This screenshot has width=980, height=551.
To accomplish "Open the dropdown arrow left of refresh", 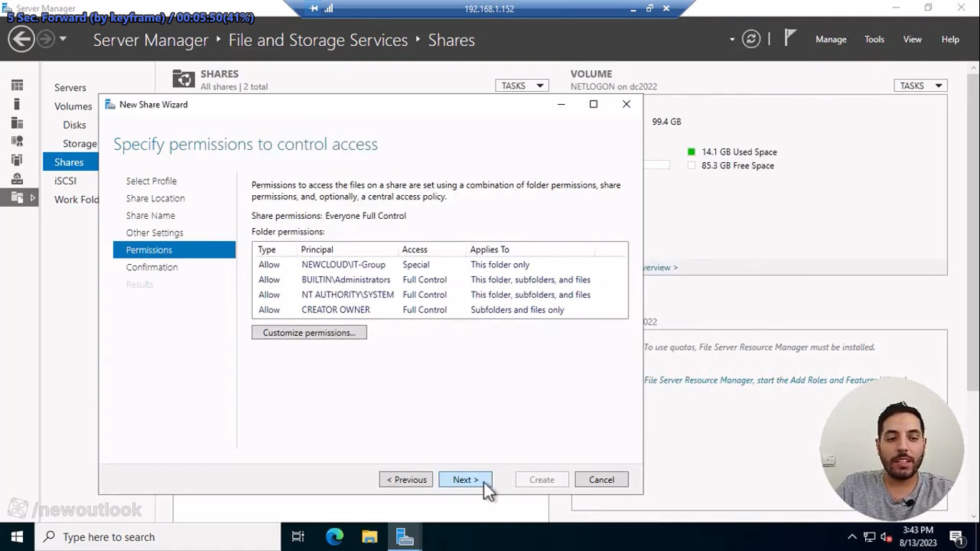I will [732, 39].
